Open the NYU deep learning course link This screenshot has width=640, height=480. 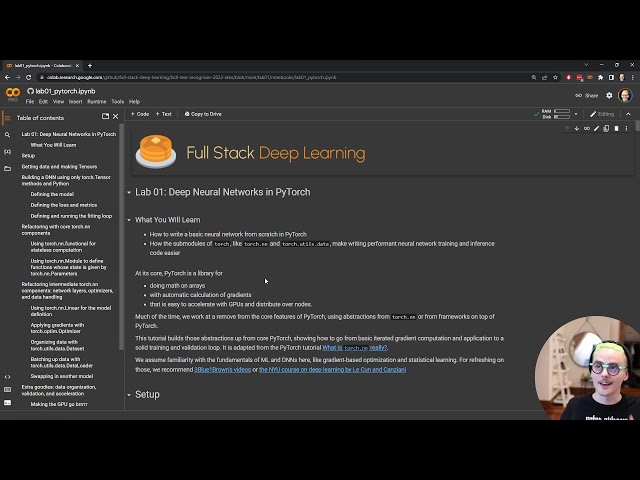point(332,369)
